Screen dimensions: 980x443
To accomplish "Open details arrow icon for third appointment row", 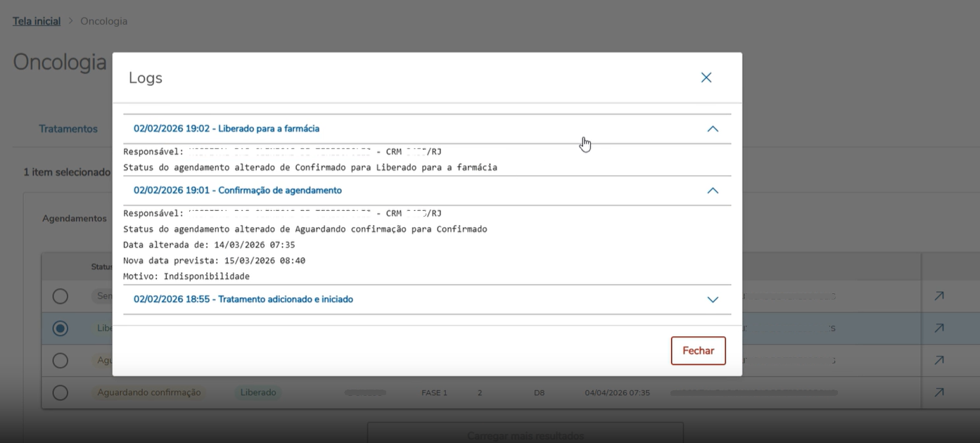I will click(938, 360).
